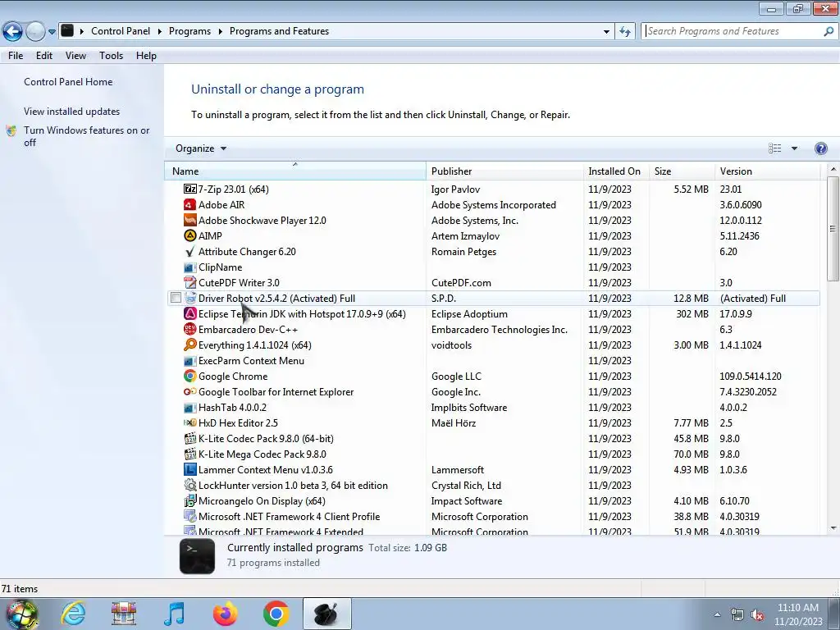Open Internet Explorer from the taskbar
Screen dimensions: 840x630
pos(73,614)
